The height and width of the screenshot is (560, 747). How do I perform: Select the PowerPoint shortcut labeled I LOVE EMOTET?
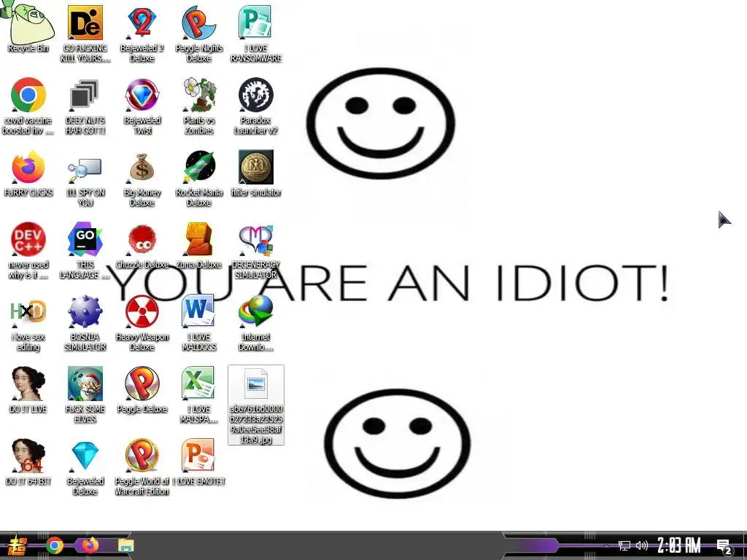(x=198, y=462)
